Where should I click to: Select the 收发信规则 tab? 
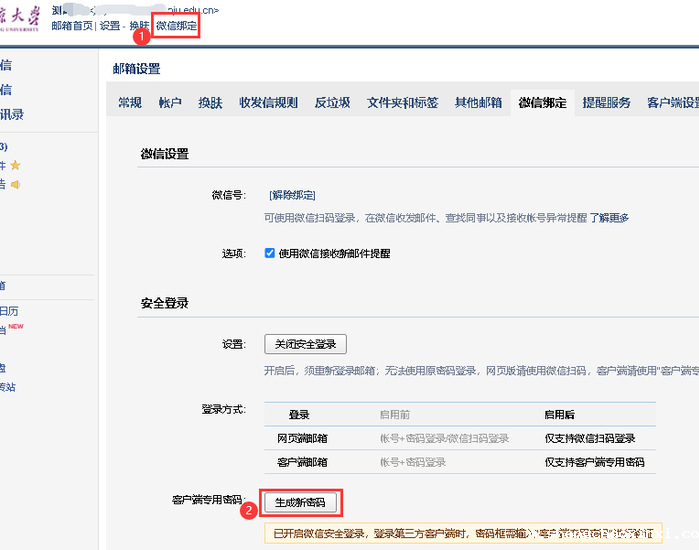click(x=268, y=103)
